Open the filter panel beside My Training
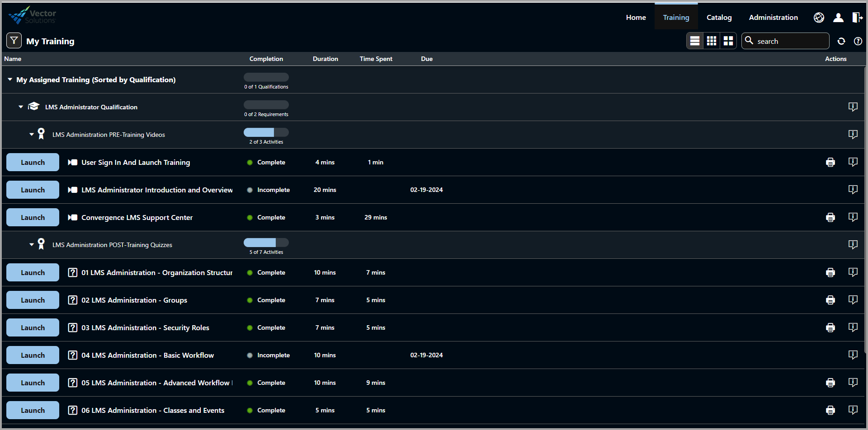 (14, 41)
